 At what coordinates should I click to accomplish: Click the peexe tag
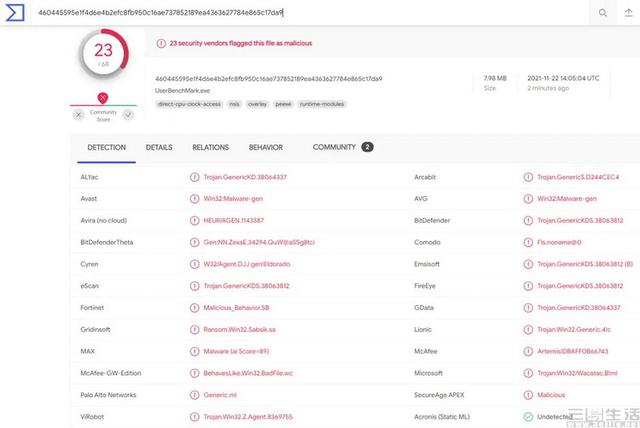[x=283, y=104]
